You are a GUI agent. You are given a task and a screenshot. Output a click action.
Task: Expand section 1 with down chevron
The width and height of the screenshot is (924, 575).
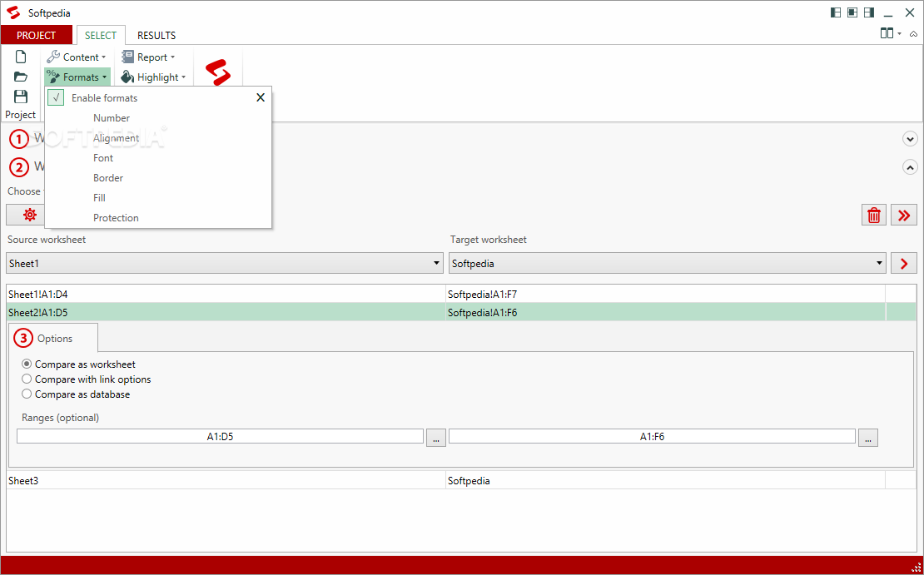[x=910, y=139]
